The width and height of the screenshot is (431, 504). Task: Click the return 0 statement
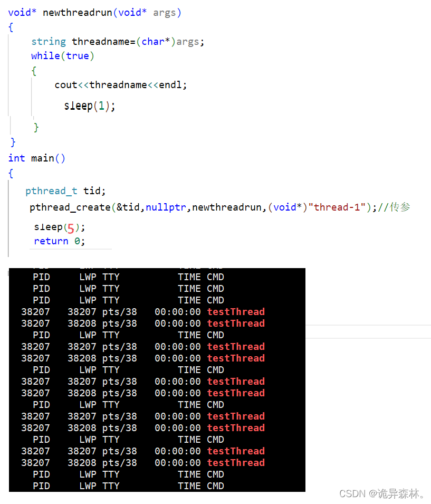pyautogui.click(x=60, y=241)
